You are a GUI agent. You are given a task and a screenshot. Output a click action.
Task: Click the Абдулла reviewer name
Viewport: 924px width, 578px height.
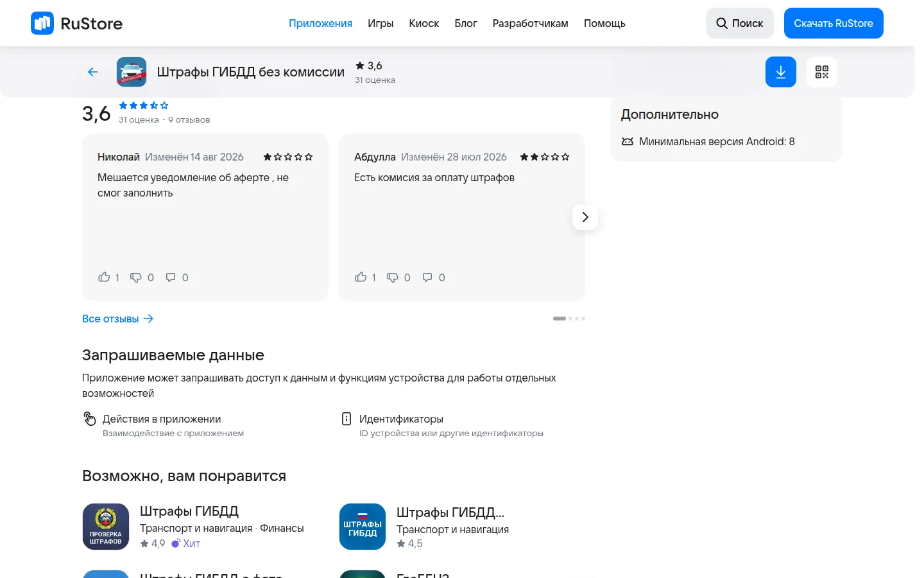(x=375, y=157)
